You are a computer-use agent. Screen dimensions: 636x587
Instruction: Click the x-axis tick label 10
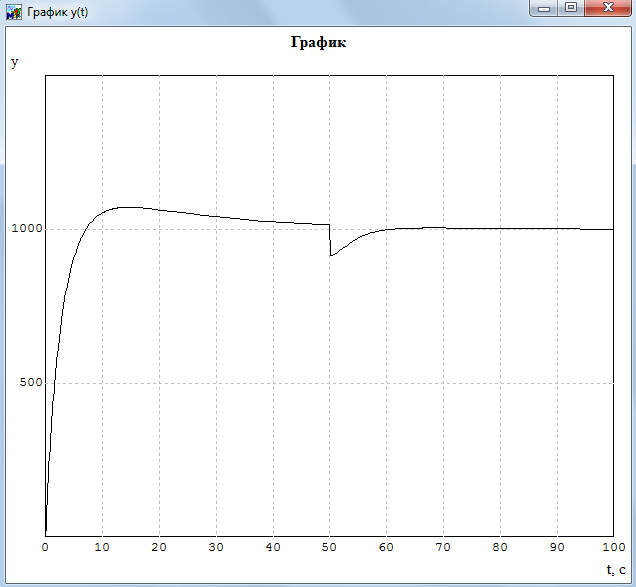pos(102,547)
